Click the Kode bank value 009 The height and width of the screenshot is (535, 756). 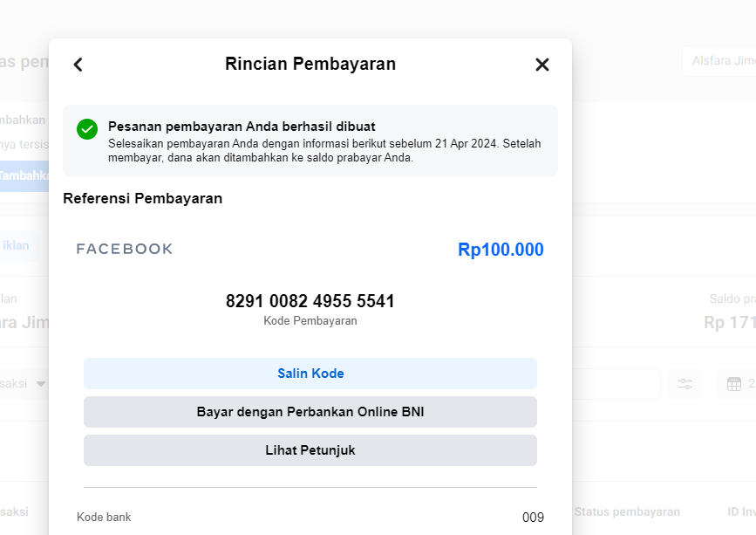coord(533,518)
